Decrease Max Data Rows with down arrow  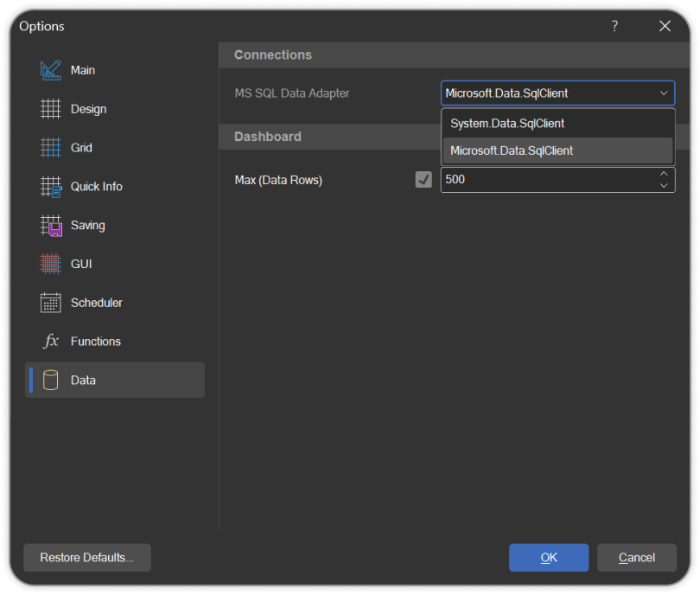point(664,185)
